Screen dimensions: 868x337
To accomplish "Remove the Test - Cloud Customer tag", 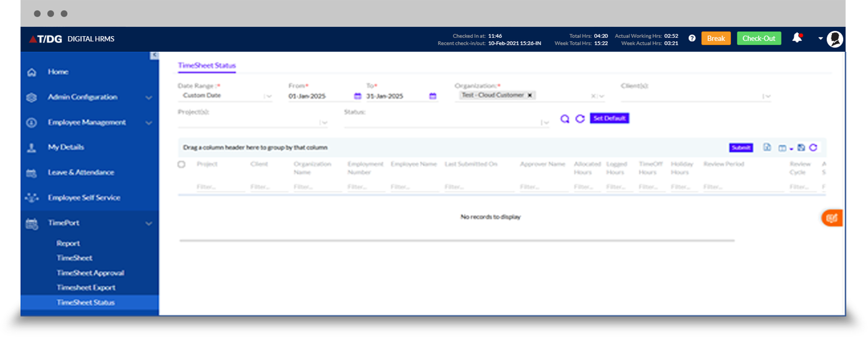I will point(530,95).
